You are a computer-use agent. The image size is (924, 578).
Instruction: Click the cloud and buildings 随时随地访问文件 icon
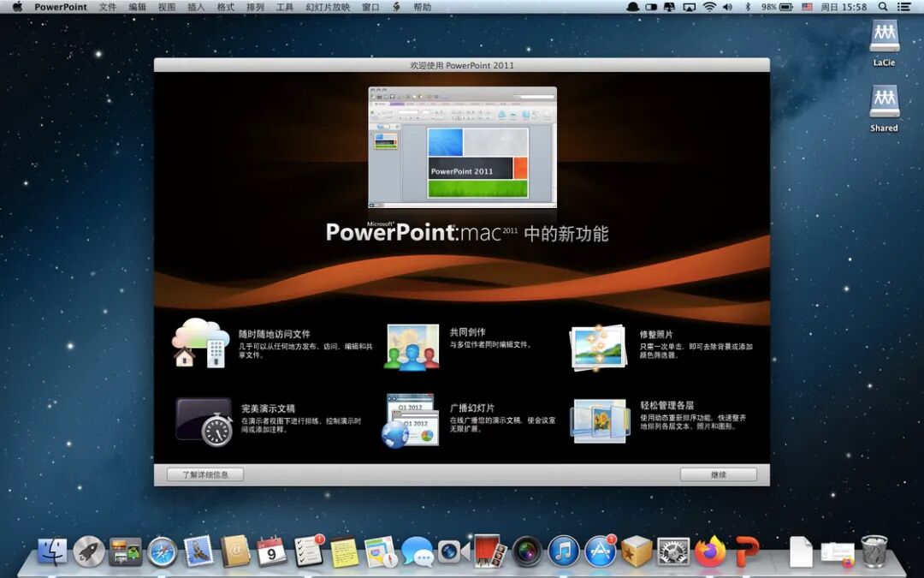click(200, 343)
